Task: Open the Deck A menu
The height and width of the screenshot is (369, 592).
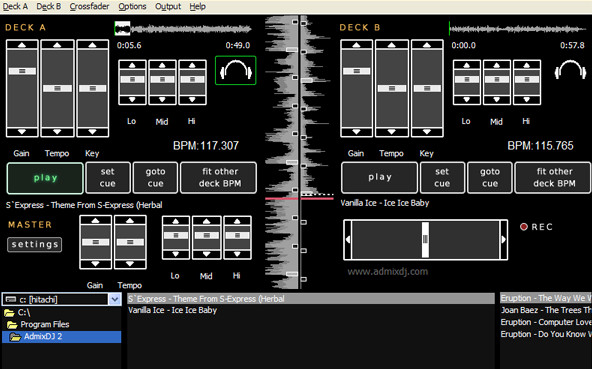Action: (15, 6)
